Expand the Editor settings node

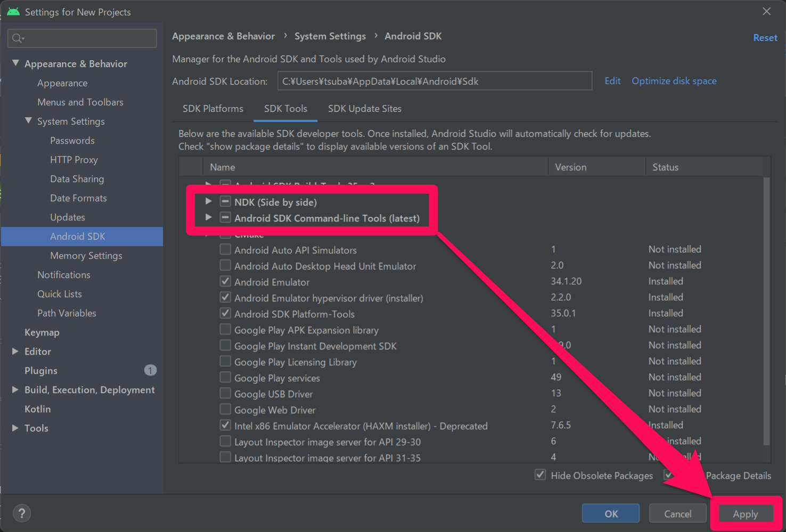(x=15, y=351)
